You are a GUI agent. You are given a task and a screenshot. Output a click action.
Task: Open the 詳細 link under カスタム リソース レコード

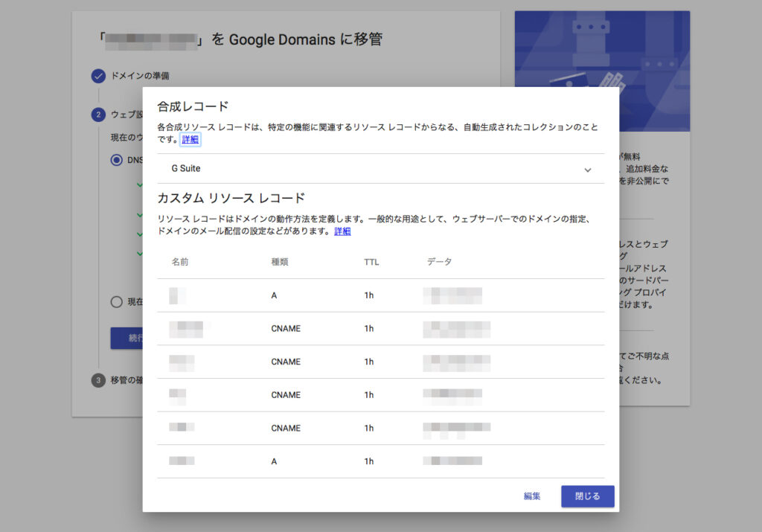click(342, 231)
